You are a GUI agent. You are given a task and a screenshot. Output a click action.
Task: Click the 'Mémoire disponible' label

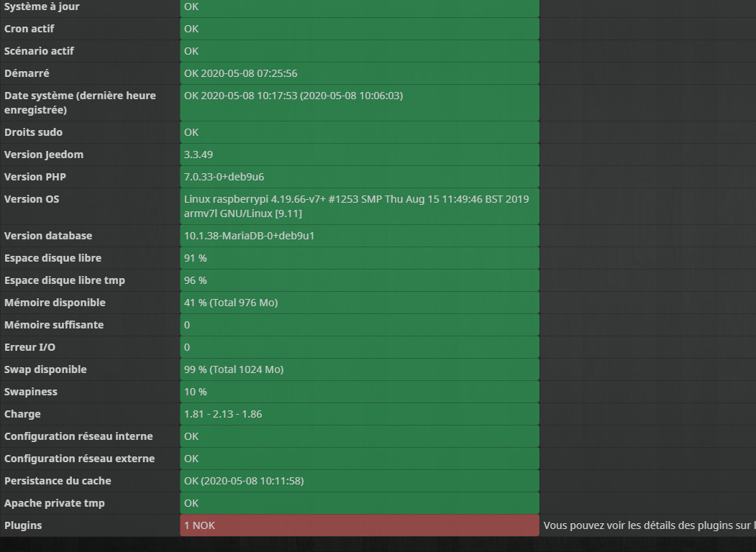coord(55,303)
